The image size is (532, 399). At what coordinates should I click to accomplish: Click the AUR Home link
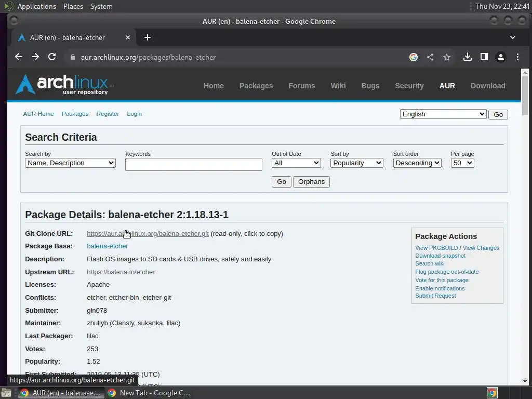coord(38,114)
